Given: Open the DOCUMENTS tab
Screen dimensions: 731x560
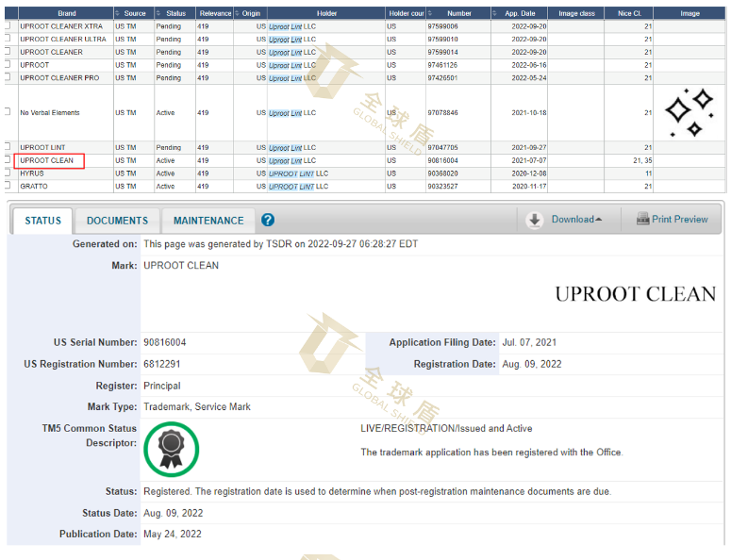Looking at the screenshot, I should (x=118, y=221).
